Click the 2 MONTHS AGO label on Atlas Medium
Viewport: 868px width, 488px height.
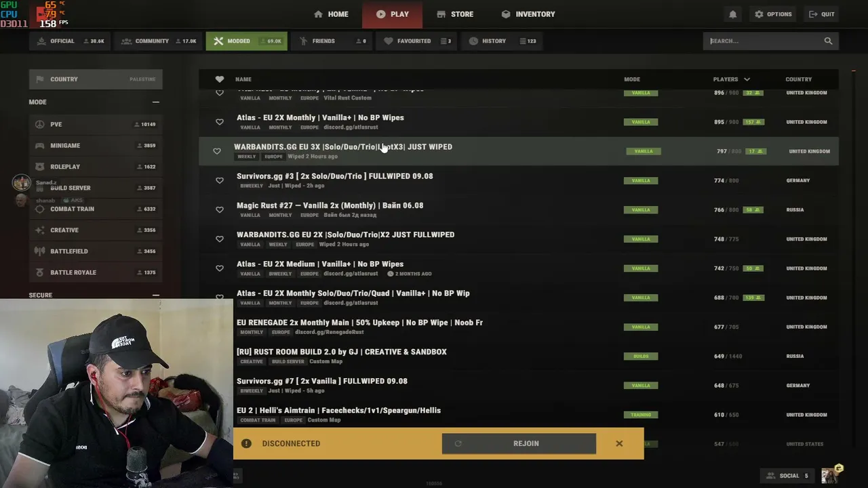click(410, 274)
